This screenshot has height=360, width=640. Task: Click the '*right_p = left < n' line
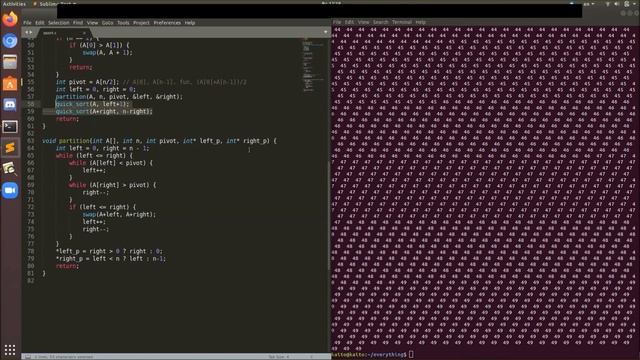(x=111, y=258)
